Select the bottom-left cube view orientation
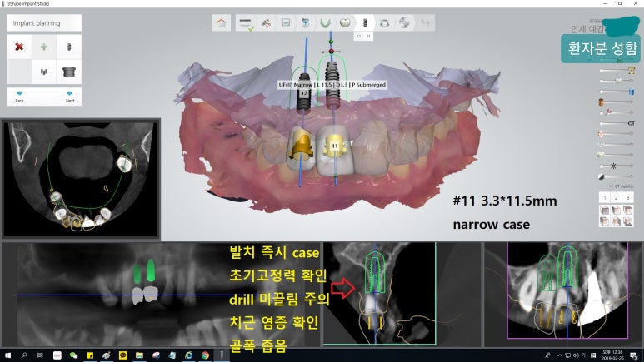 click(605, 221)
